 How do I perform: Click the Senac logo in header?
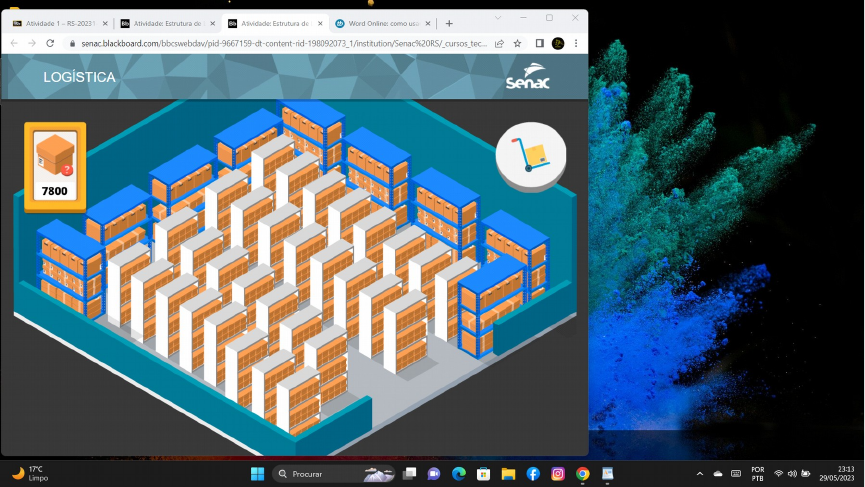pyautogui.click(x=527, y=77)
